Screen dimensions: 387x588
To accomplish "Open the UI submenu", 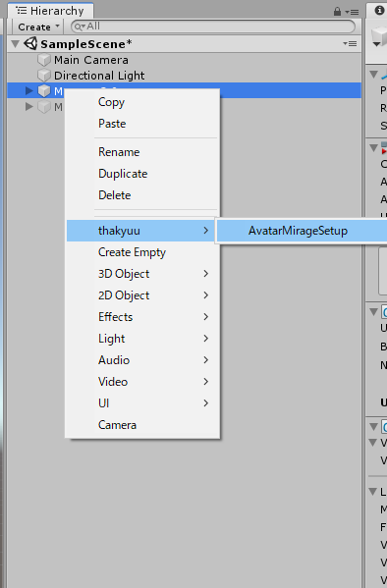I will coord(142,403).
